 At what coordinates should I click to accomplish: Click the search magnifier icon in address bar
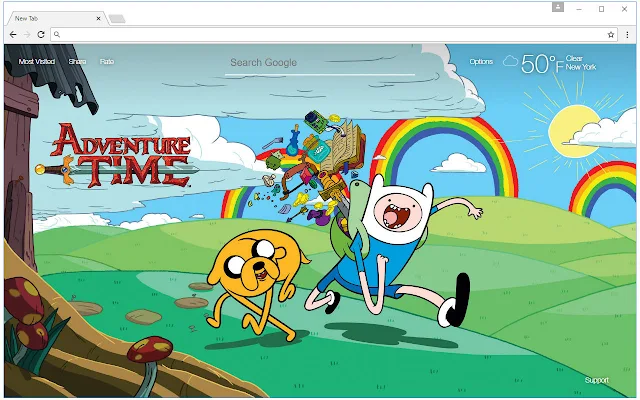point(57,35)
